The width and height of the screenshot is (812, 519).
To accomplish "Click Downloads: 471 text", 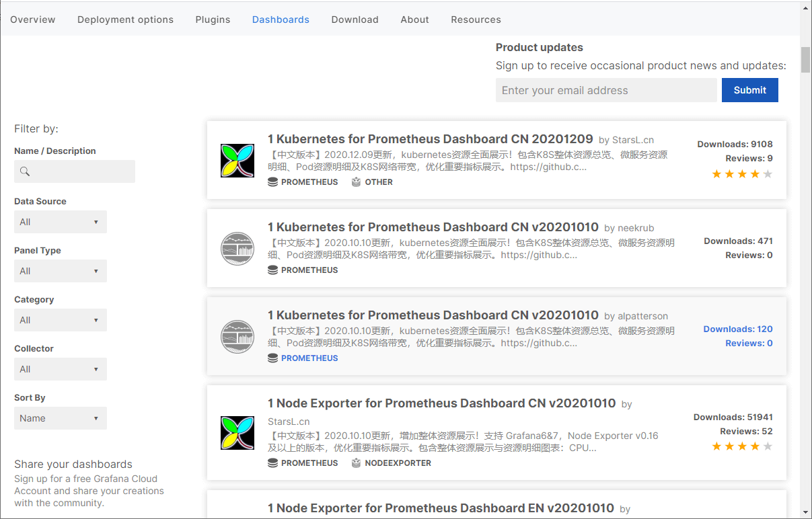I will tap(738, 241).
